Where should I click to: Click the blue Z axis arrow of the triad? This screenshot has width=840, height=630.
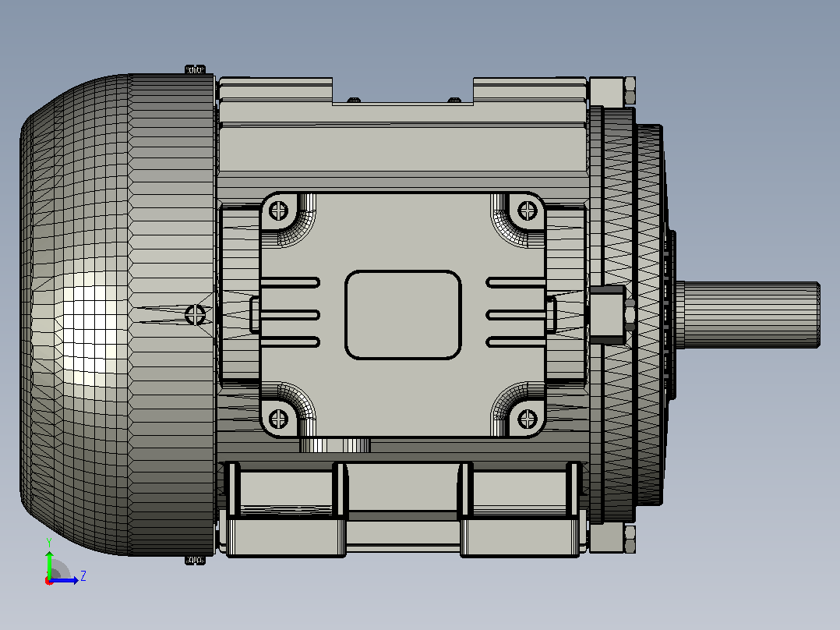coord(65,580)
